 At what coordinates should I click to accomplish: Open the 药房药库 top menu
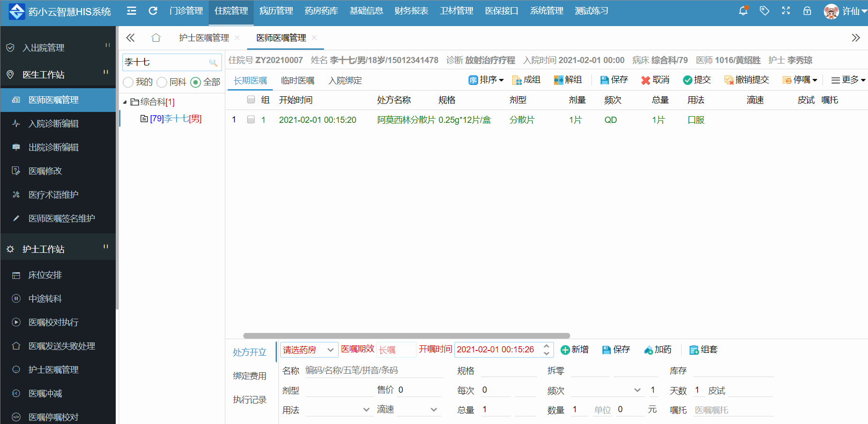click(321, 11)
